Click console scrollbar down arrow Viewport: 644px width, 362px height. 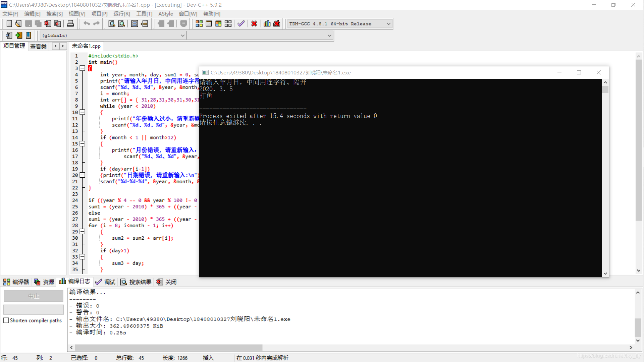click(x=605, y=274)
